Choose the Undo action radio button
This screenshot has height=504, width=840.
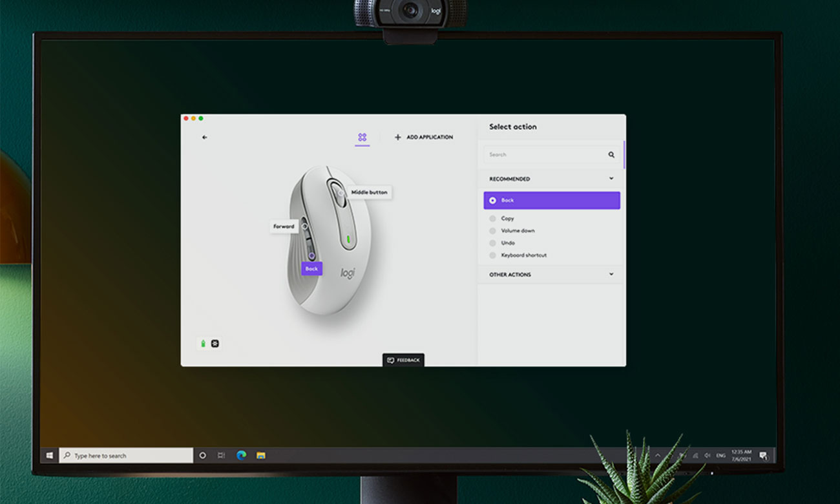(x=492, y=243)
